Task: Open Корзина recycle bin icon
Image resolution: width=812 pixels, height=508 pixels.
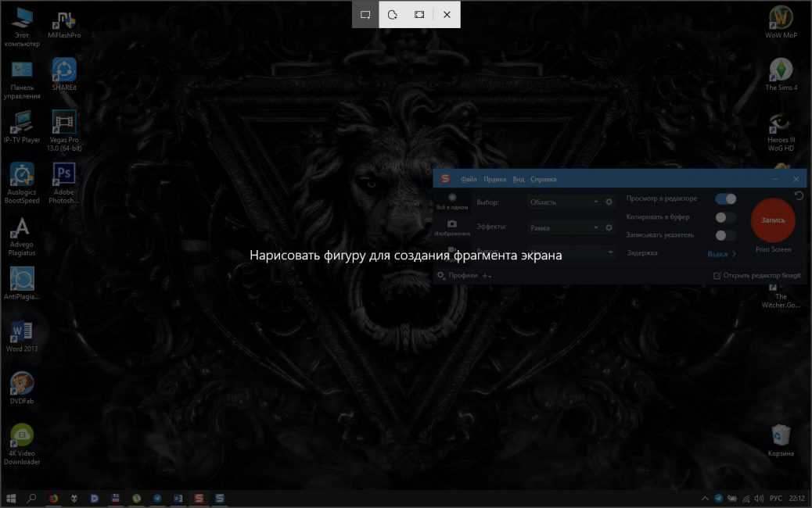Action: coord(781,440)
